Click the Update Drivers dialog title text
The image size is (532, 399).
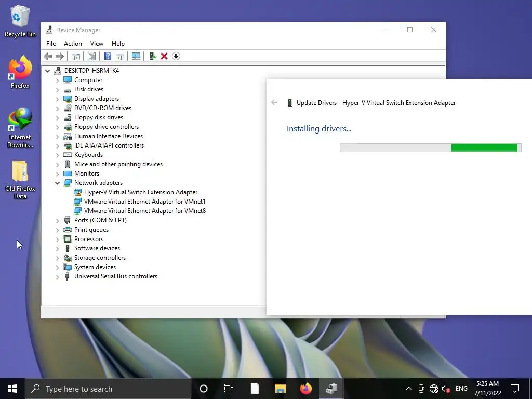pos(376,103)
